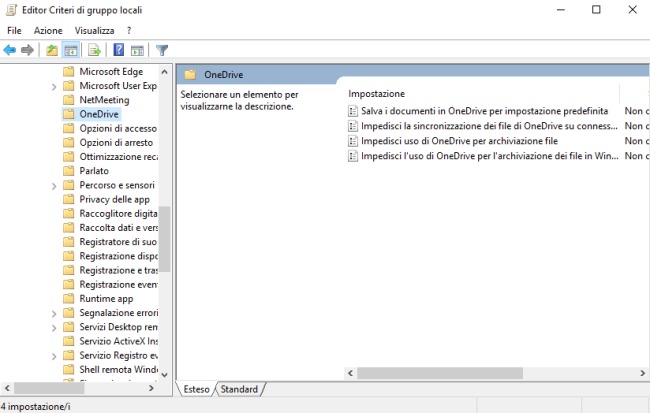Click the Runtime app folder icon
Screen dimensions: 650x413
[68, 298]
